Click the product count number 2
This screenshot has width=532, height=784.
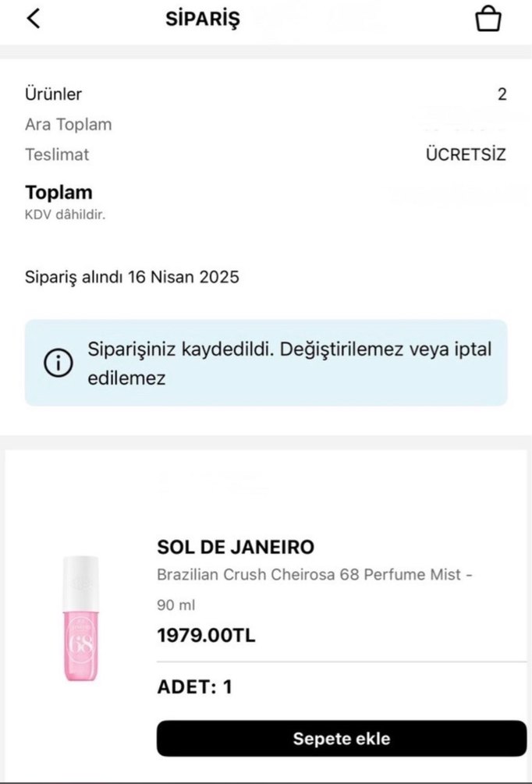[x=502, y=94]
